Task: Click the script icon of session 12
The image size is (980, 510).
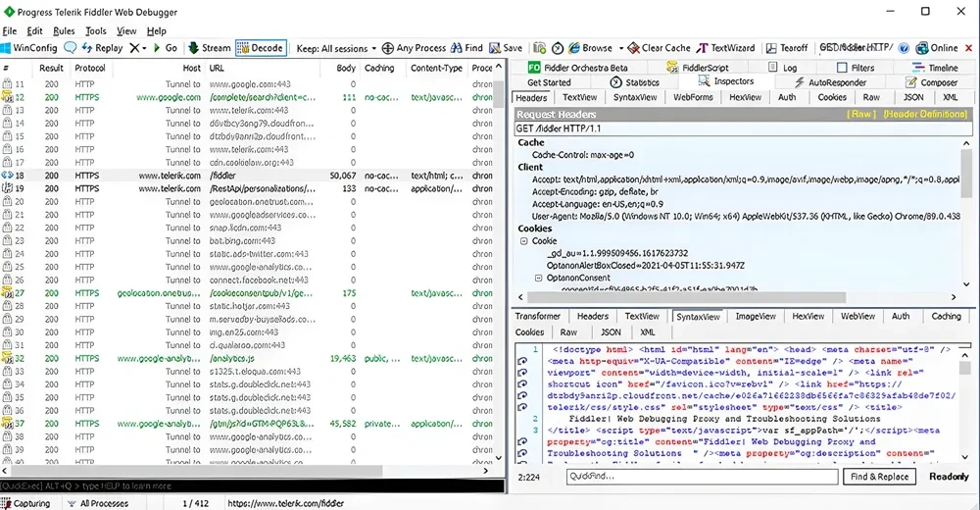Action: tap(7, 97)
